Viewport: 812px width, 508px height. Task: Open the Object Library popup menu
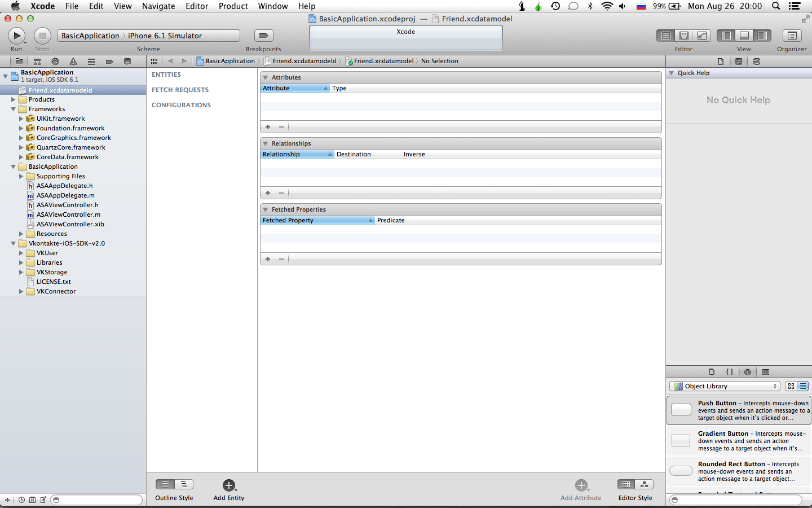[725, 386]
